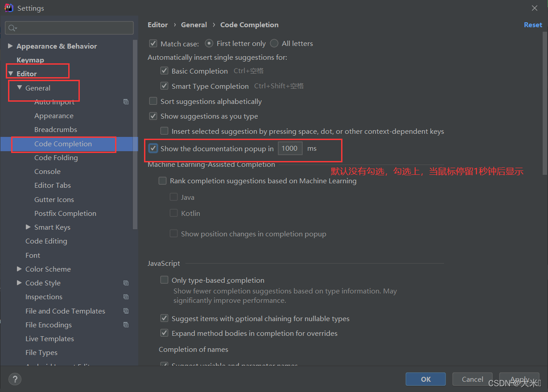Expand the Code Style arrow
This screenshot has width=548, height=392.
click(19, 283)
